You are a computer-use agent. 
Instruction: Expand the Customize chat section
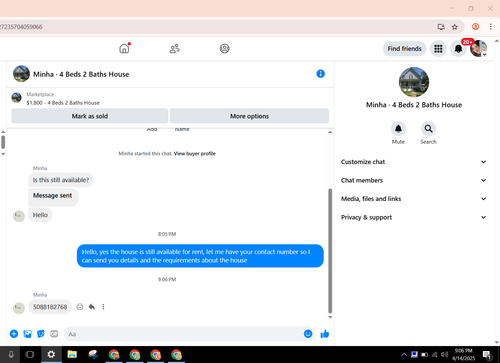[x=413, y=162]
